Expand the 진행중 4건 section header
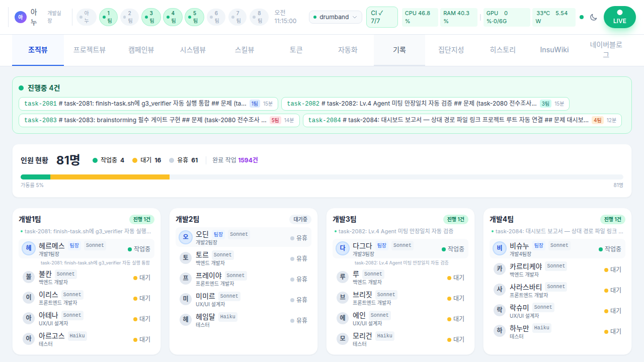This screenshot has height=362, width=644. pyautogui.click(x=39, y=88)
